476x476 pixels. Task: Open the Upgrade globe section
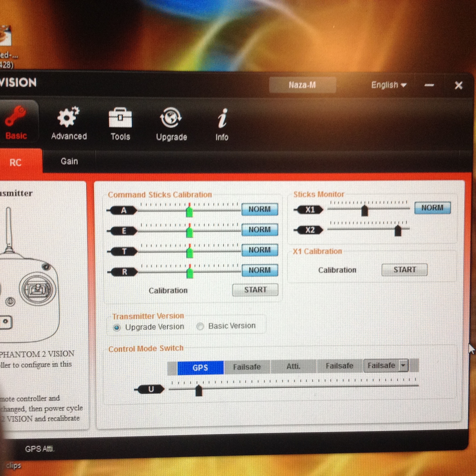pos(171,124)
